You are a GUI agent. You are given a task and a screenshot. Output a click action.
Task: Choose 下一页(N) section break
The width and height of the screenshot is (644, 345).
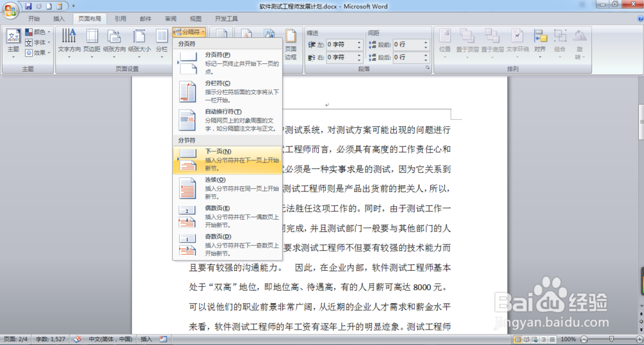click(x=227, y=159)
